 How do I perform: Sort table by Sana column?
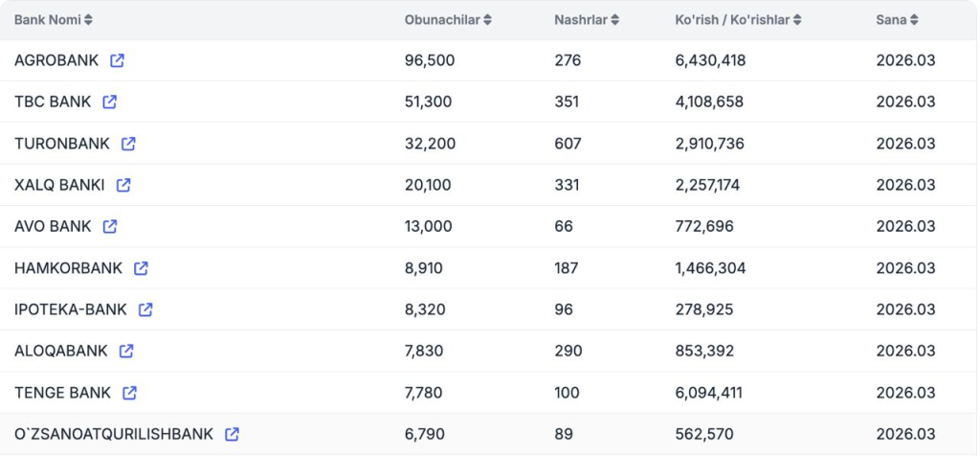pos(897,19)
